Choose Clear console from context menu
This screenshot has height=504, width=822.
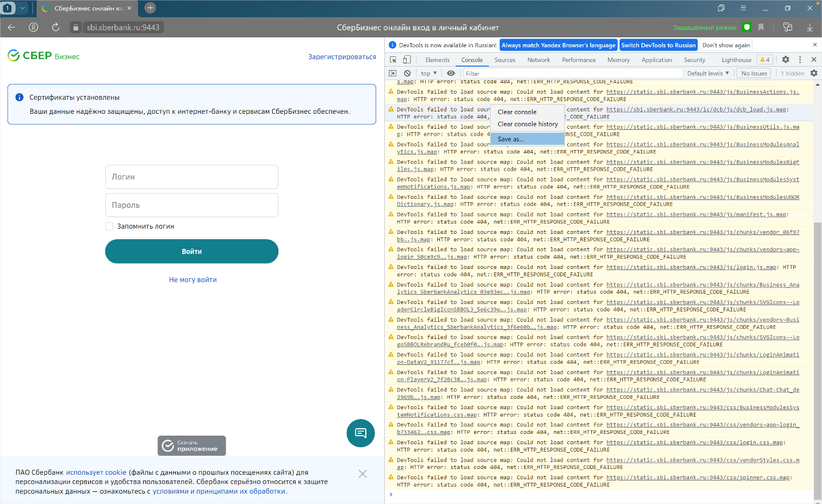click(527, 112)
